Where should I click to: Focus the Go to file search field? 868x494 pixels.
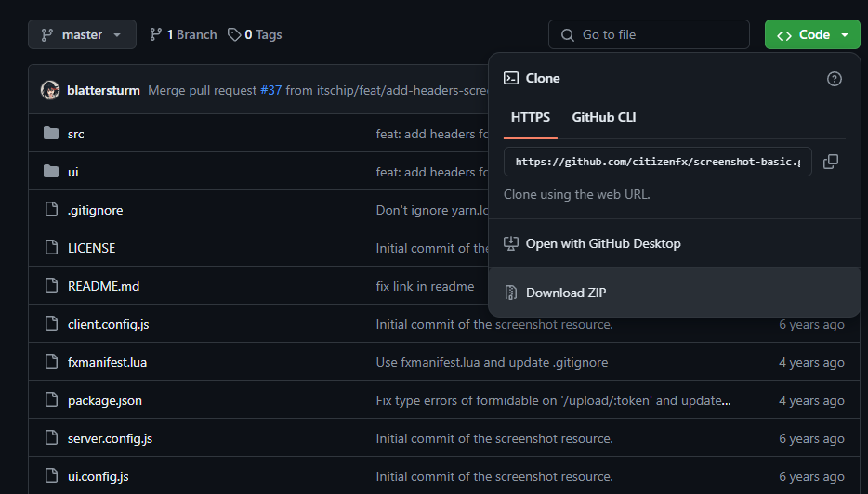(x=649, y=34)
